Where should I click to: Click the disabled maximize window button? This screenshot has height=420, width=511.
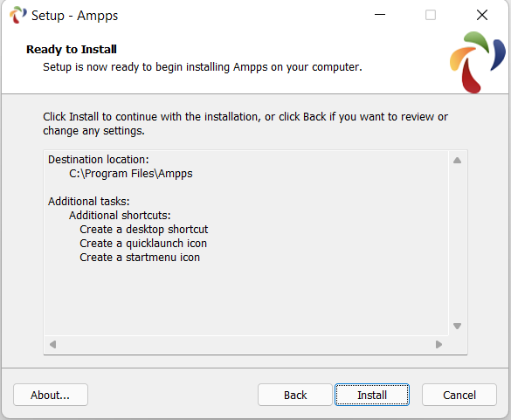[431, 15]
